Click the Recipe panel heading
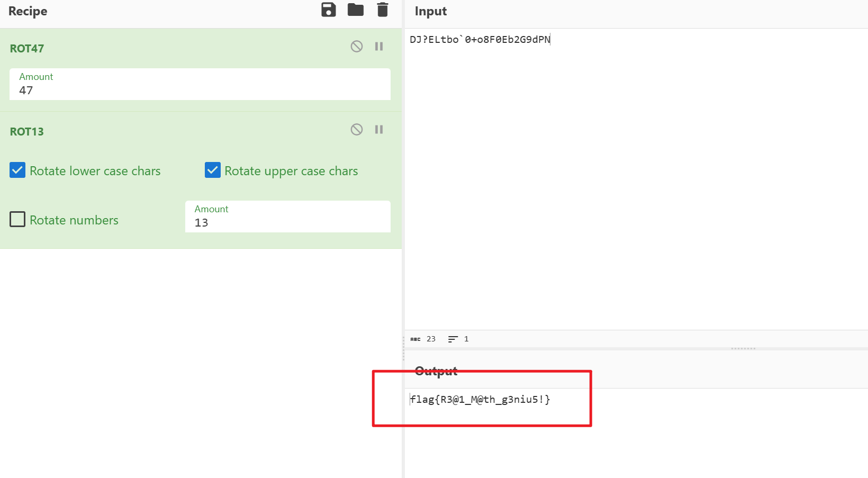The width and height of the screenshot is (868, 478). tap(28, 12)
